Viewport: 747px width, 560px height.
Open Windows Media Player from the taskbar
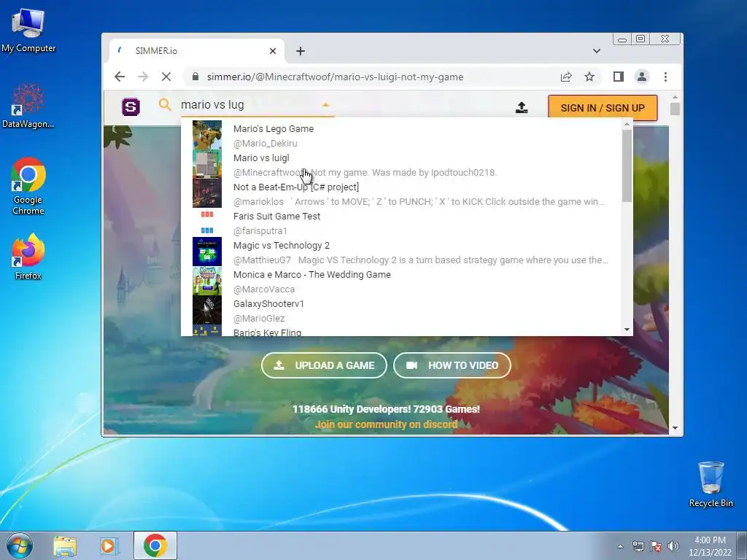click(109, 545)
